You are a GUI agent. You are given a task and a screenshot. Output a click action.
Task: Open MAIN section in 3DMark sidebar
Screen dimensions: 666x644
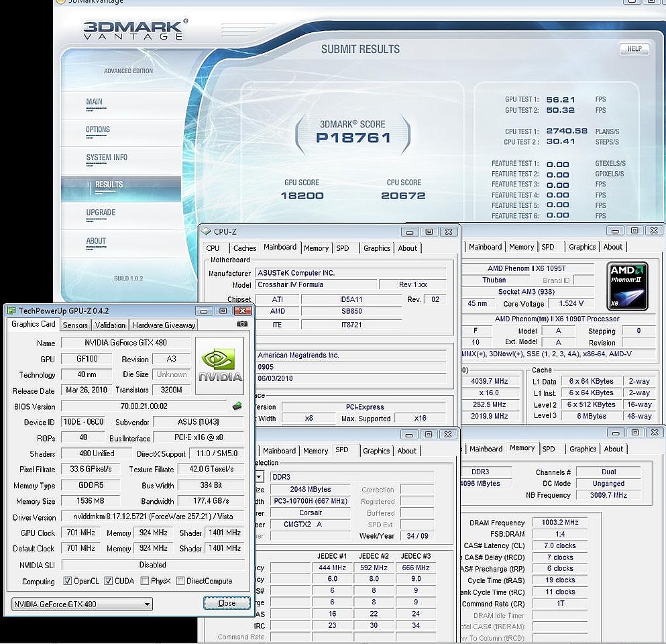tap(95, 101)
